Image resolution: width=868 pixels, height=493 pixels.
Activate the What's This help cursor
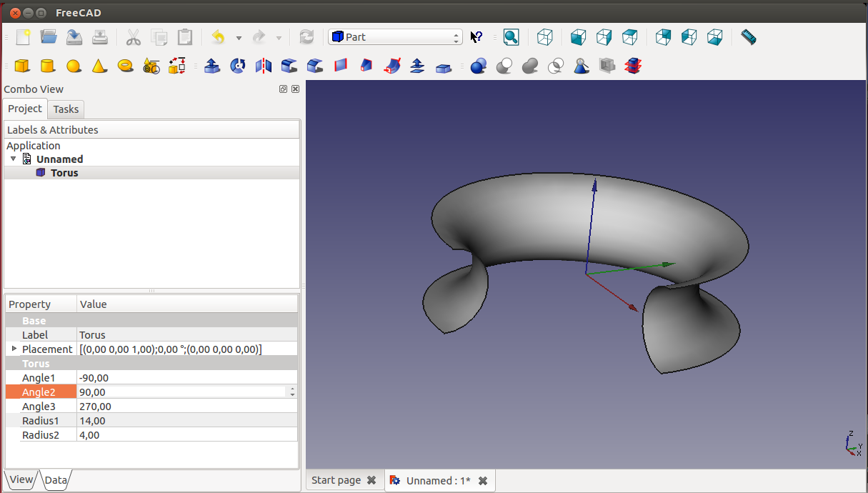[477, 37]
